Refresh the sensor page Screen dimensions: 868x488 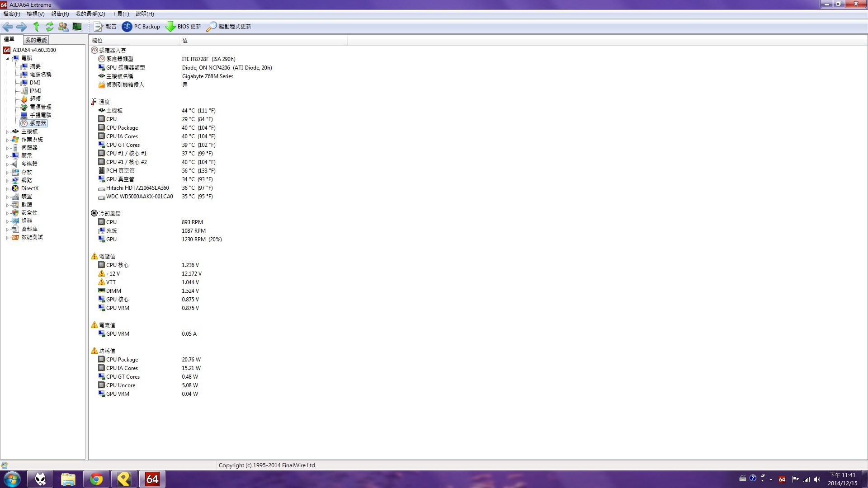pos(50,27)
